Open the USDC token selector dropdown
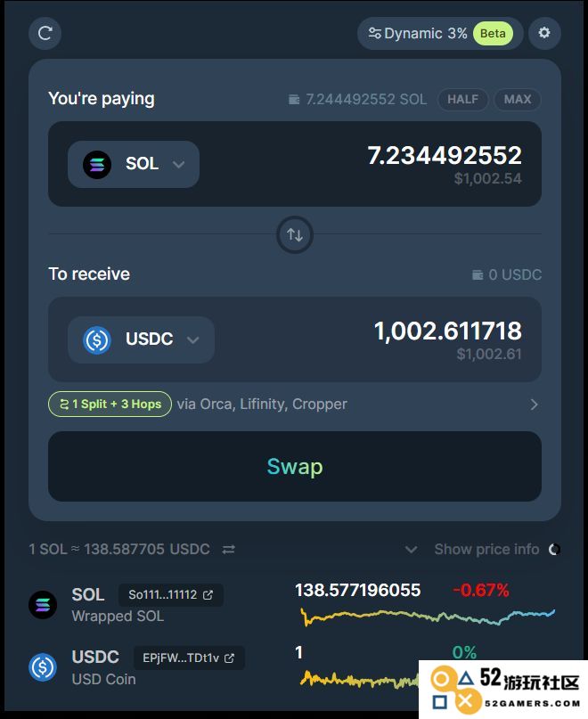588x719 pixels. point(141,339)
